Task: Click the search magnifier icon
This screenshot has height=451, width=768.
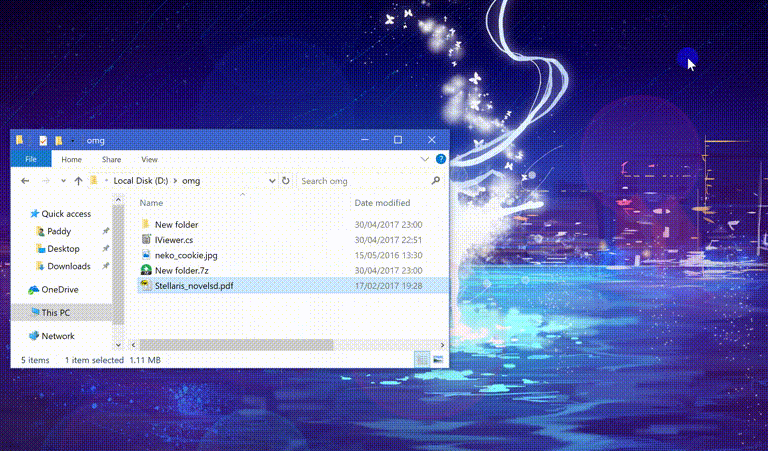Action: [435, 181]
